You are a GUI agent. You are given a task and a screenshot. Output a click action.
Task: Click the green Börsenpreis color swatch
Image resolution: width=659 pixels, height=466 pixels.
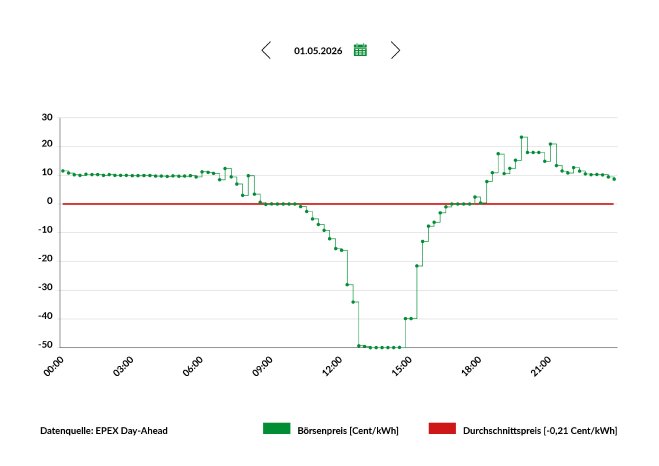(277, 429)
